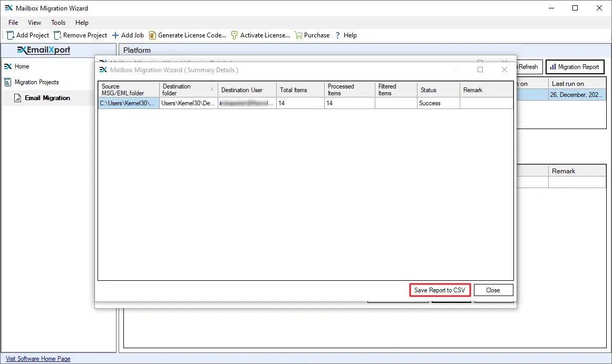Click the Migration Report chart button
The height and width of the screenshot is (364, 612).
pyautogui.click(x=574, y=67)
